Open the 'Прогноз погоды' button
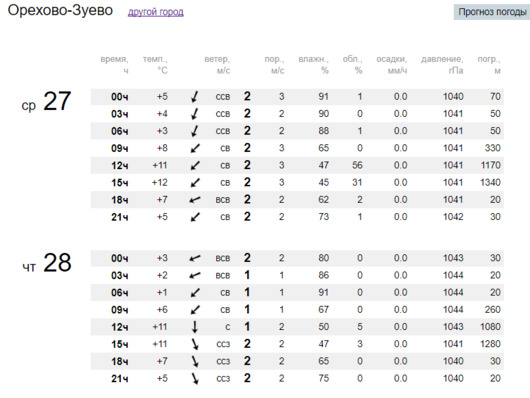Screen dimensions: 530x398 pyautogui.click(x=492, y=12)
